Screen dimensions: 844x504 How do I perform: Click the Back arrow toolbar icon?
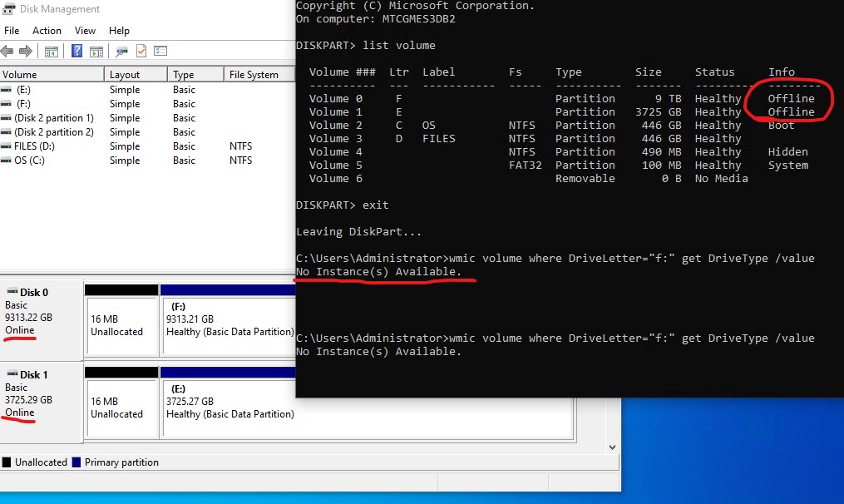coord(7,52)
